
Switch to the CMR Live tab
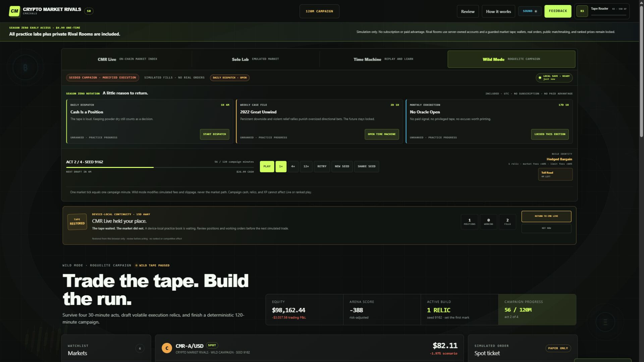click(127, 59)
